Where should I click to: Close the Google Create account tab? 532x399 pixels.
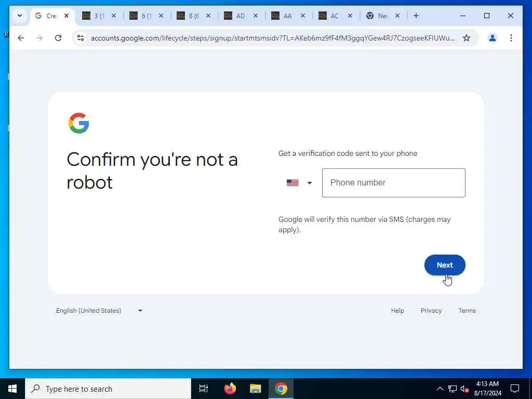(66, 16)
